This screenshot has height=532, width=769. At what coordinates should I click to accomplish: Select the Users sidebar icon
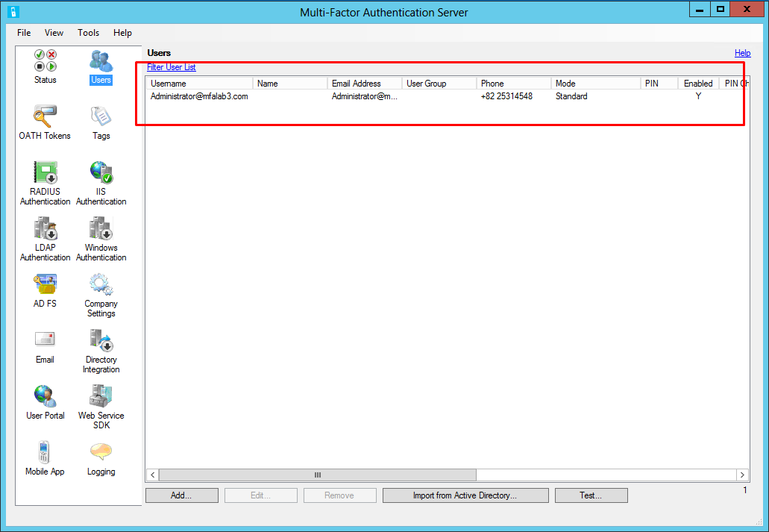101,66
